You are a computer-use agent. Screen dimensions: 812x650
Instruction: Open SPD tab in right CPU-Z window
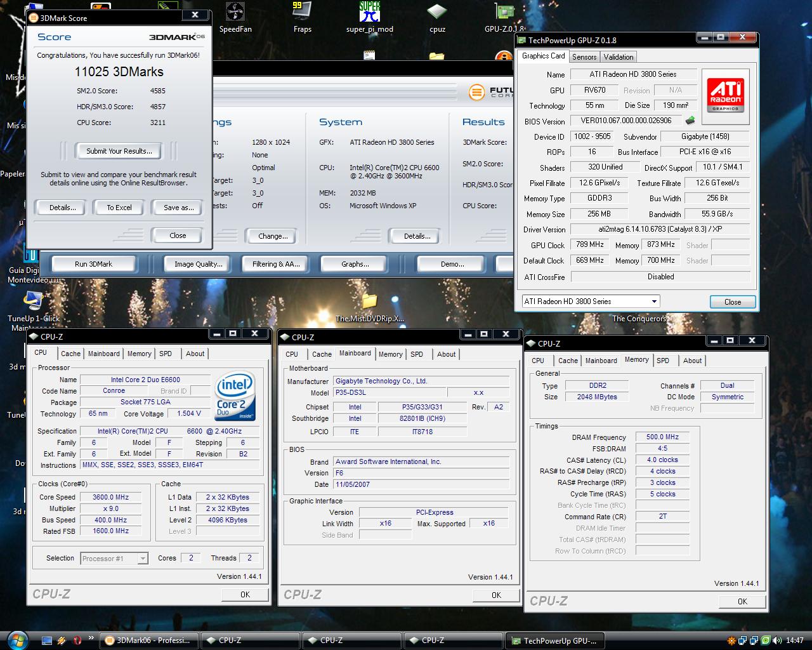pos(663,361)
